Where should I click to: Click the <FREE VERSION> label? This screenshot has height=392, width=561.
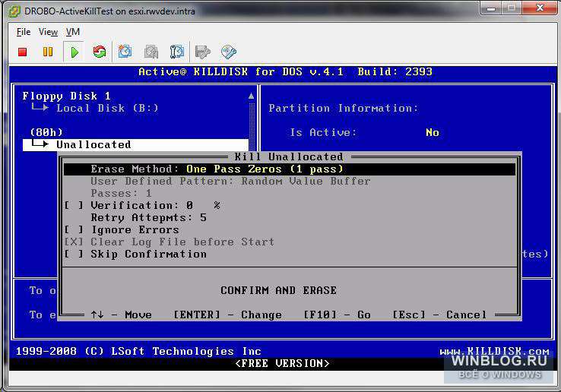pyautogui.click(x=282, y=363)
